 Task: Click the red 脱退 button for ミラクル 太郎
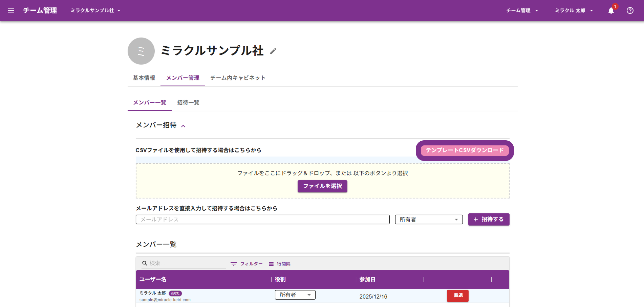point(457,296)
